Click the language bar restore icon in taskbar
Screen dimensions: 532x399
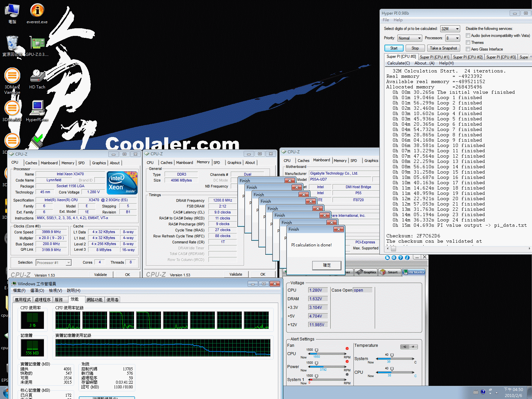[x=490, y=389]
